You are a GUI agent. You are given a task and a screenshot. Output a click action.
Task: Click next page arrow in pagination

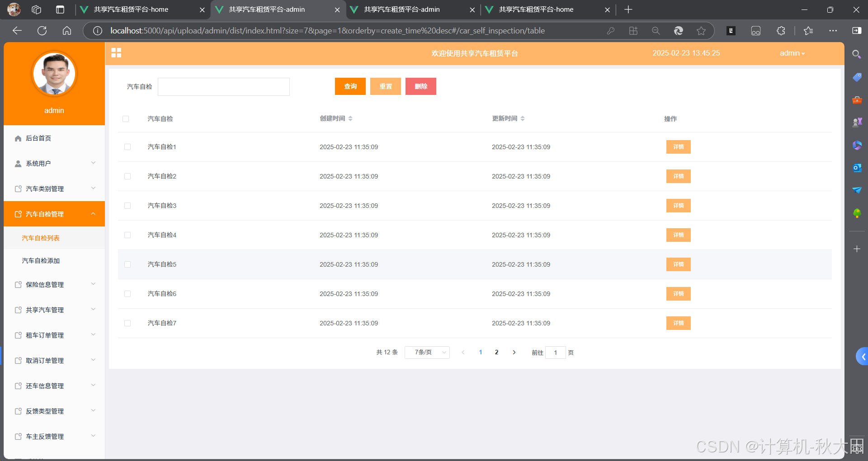pyautogui.click(x=514, y=352)
